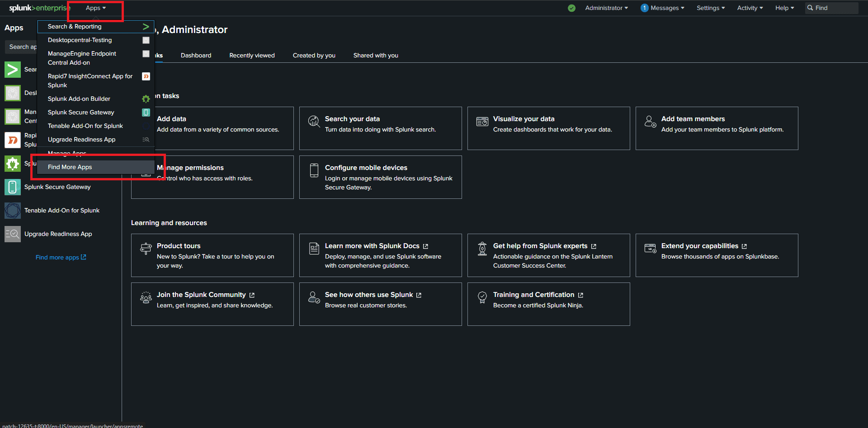Click the green health status check icon
Screen dimensions: 868x428
point(571,8)
